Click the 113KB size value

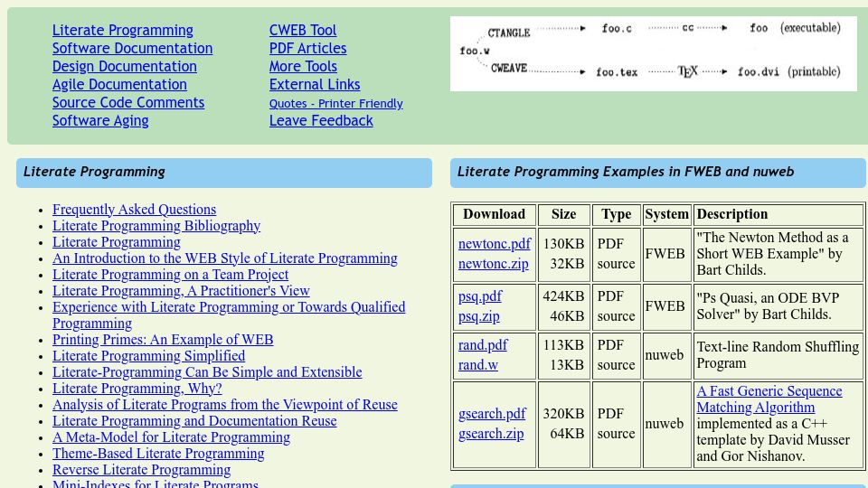tap(563, 345)
